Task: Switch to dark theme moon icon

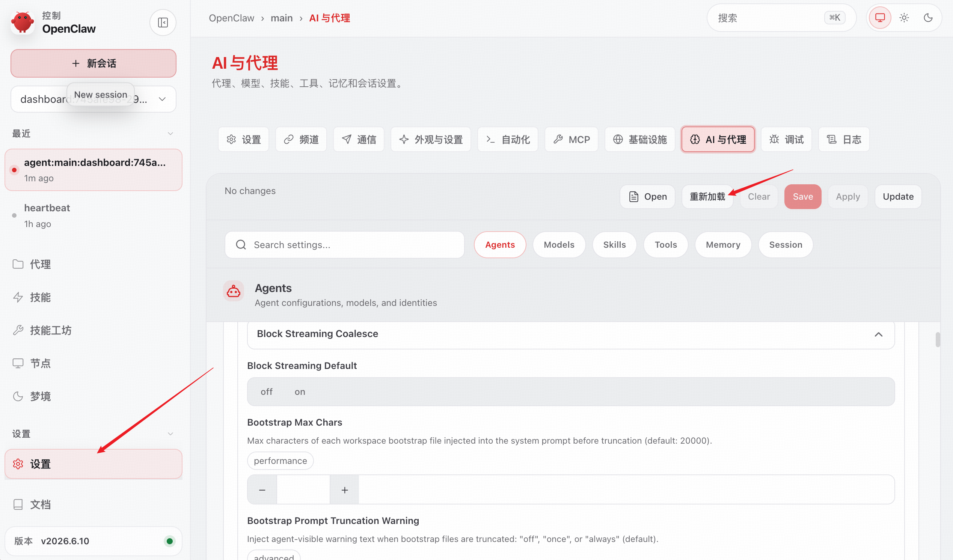Action: (928, 18)
